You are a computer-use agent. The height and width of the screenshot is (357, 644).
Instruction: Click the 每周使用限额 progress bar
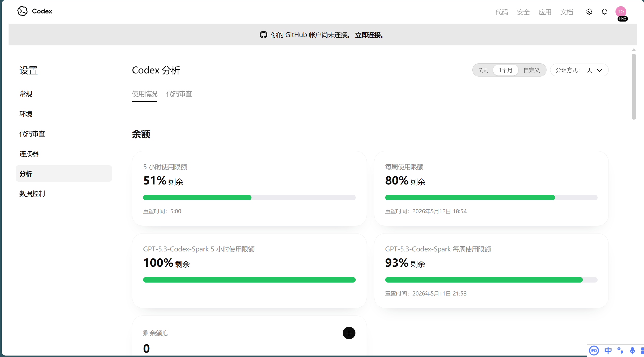click(x=491, y=197)
